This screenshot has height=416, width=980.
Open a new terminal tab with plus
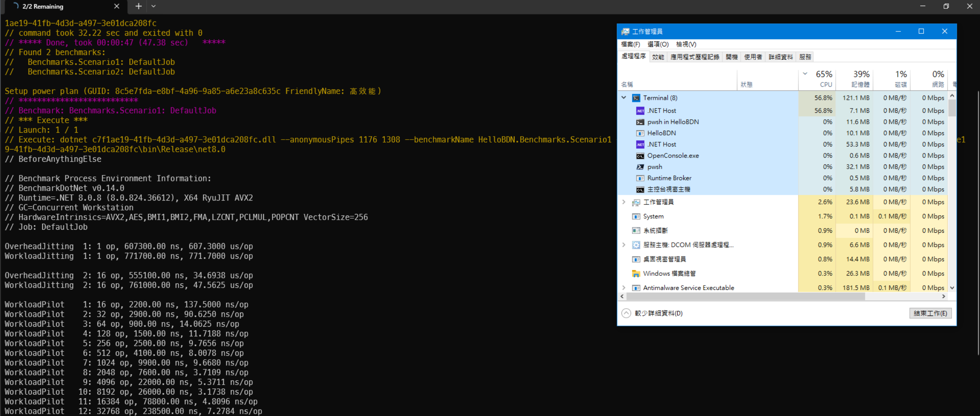point(138,6)
